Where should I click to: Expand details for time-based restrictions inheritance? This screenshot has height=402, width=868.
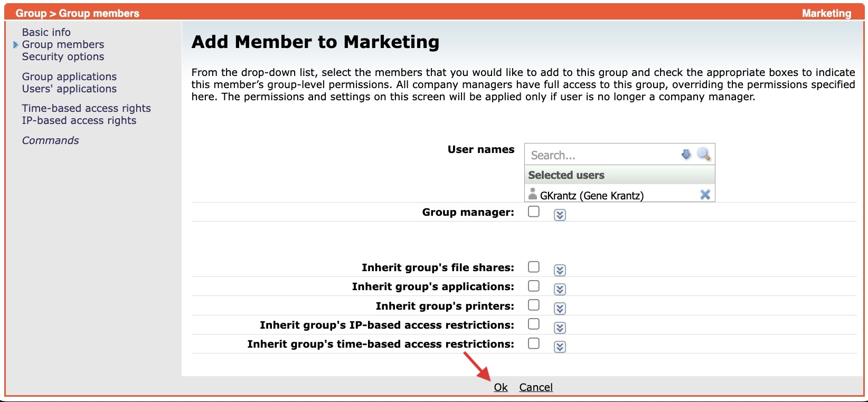point(560,347)
